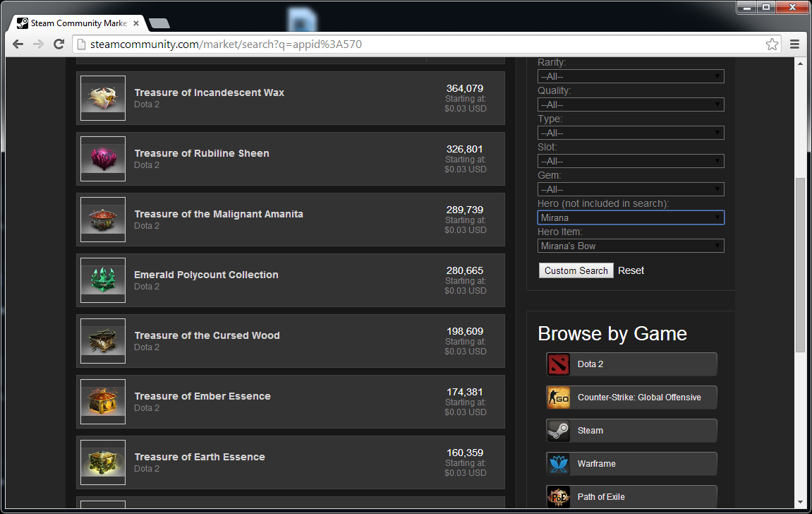The width and height of the screenshot is (812, 514).
Task: Change the Hero Item dropdown from Mirana's Bow
Action: tap(631, 246)
